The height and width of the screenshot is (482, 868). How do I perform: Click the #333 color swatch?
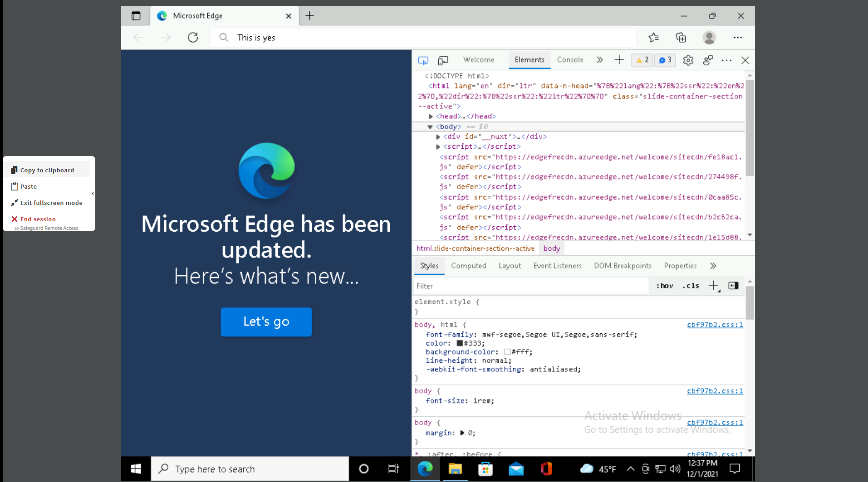tap(459, 344)
